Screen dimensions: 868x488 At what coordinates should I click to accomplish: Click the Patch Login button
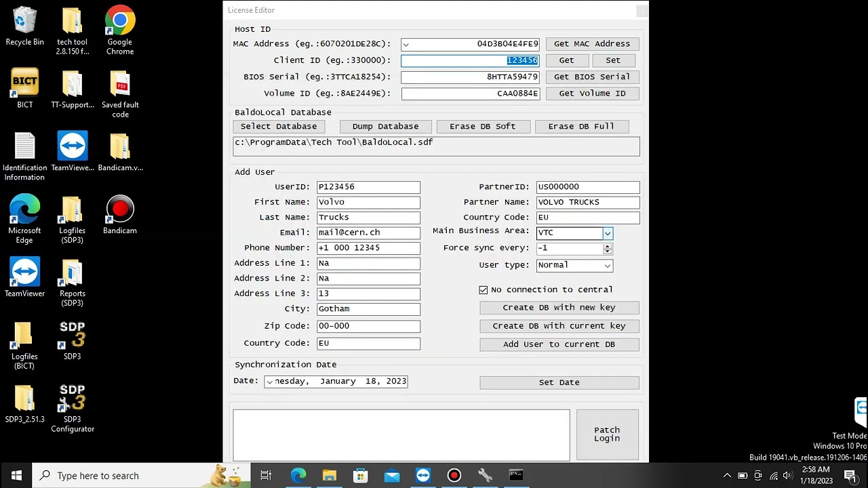607,434
